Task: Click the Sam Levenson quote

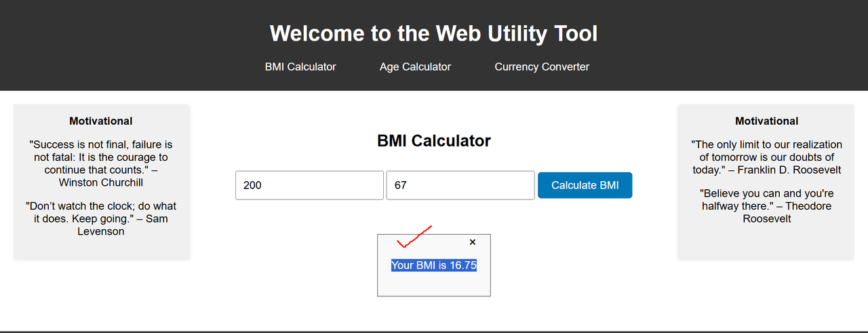Action: [x=101, y=218]
